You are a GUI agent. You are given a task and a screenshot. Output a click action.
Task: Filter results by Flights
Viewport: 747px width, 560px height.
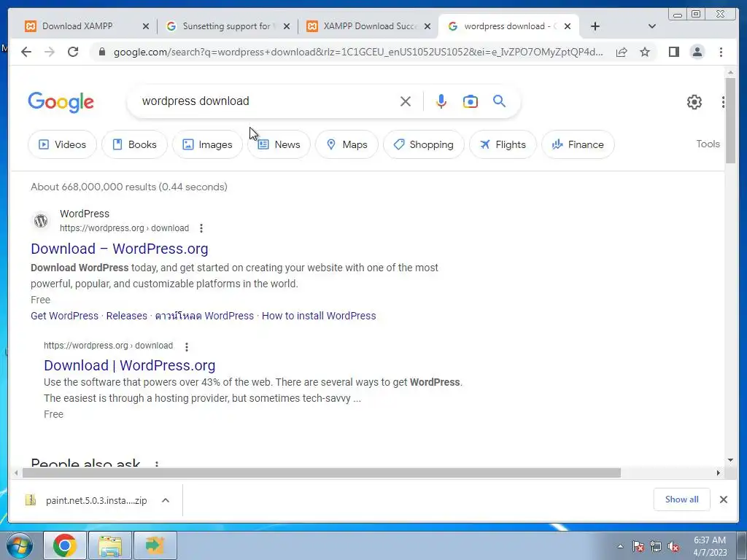503,144
